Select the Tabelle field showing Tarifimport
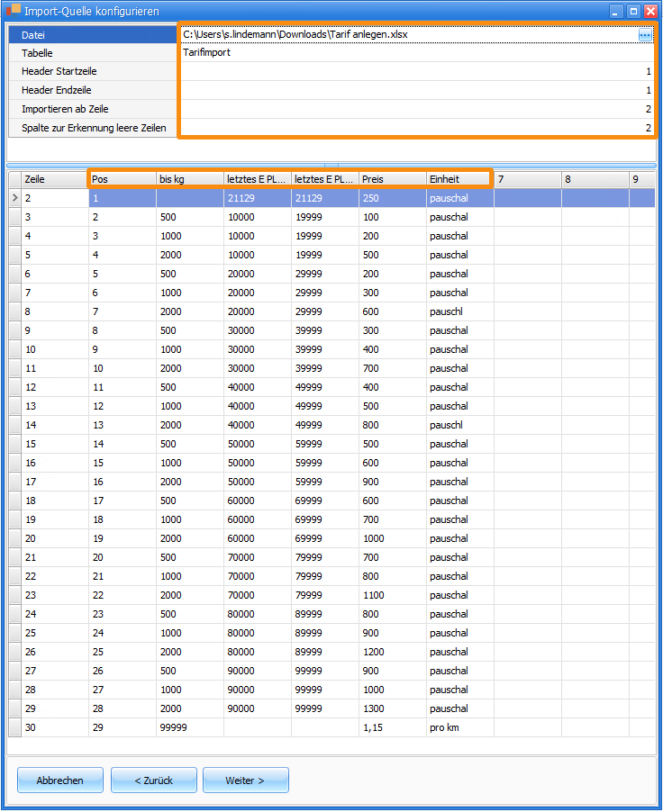Screen dimensions: 663x812 pos(416,53)
